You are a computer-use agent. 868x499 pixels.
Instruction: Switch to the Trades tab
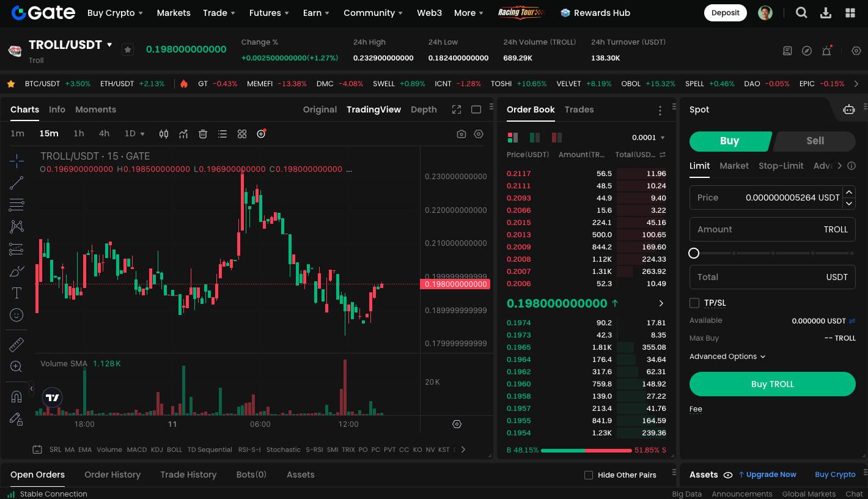click(579, 109)
